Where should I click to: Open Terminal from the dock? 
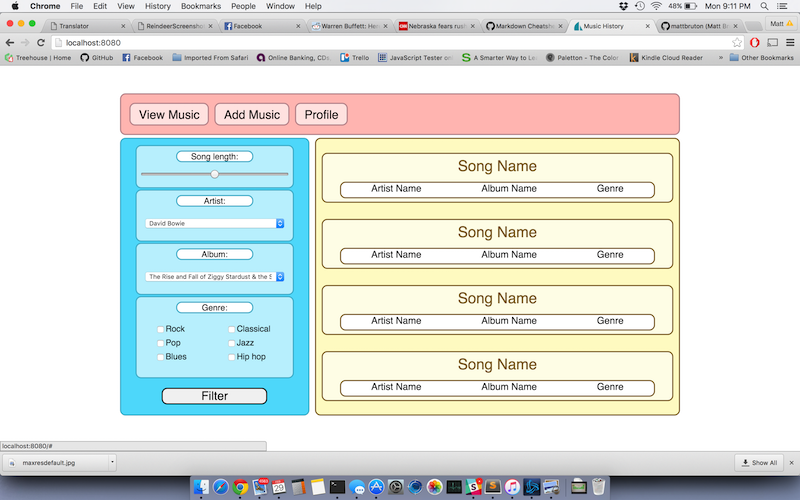[x=337, y=487]
